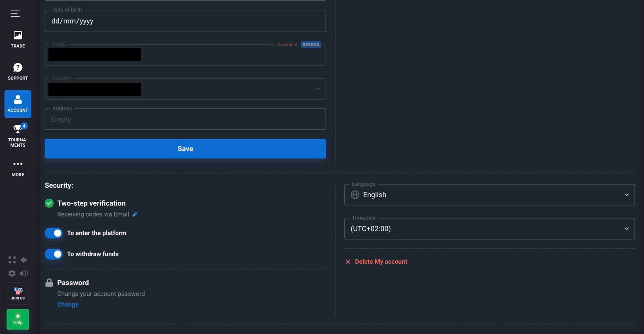Click the Password lock icon

point(49,283)
